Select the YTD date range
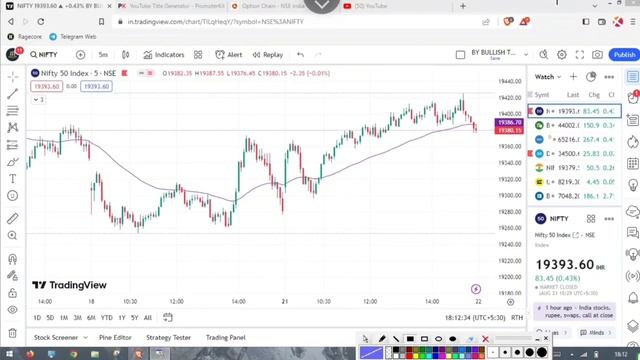 [107, 318]
